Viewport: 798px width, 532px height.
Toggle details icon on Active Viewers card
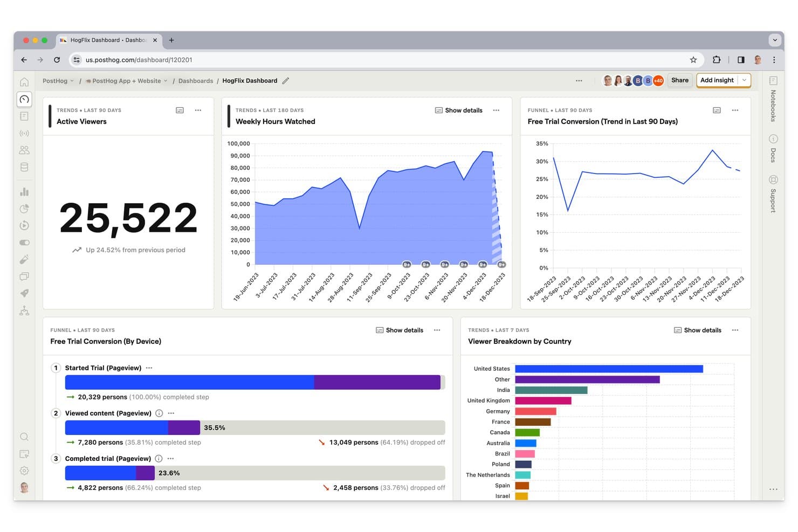[180, 110]
